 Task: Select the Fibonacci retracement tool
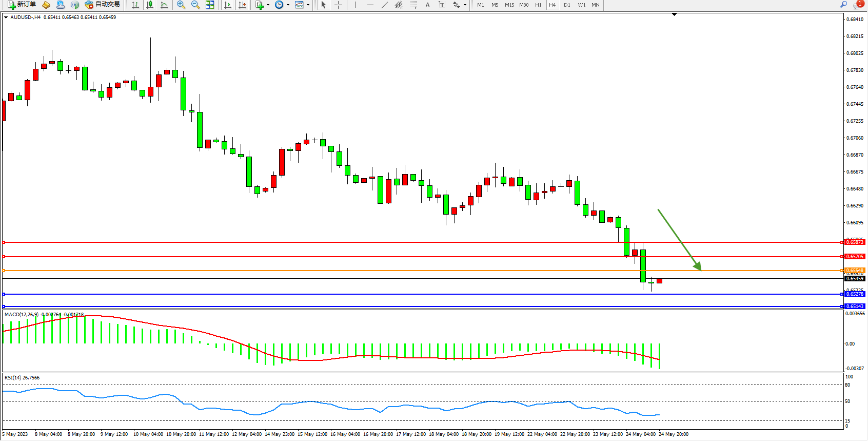(413, 5)
